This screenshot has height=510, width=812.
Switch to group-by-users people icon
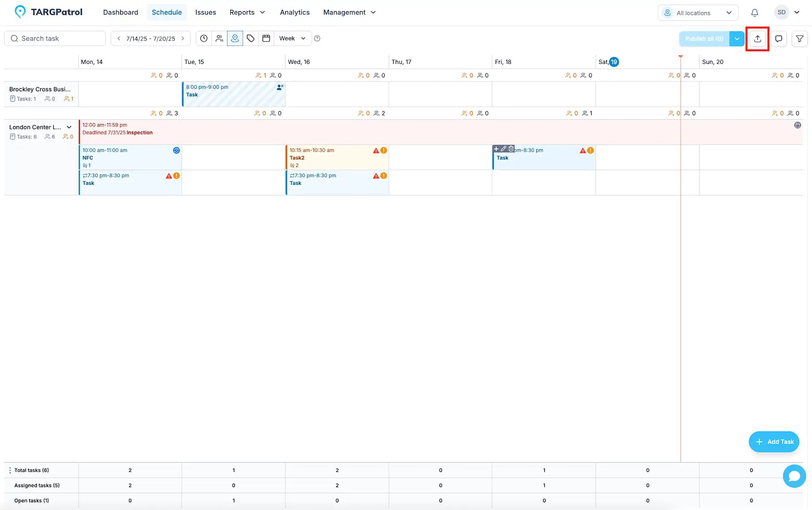point(219,38)
